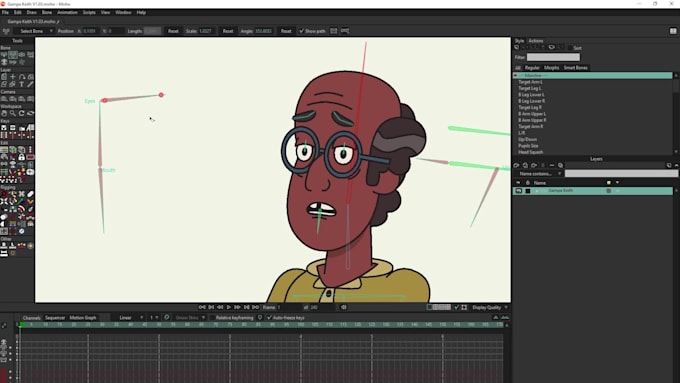The width and height of the screenshot is (680, 383).
Task: Click the flip bone icon beside Show path
Action: point(333,31)
